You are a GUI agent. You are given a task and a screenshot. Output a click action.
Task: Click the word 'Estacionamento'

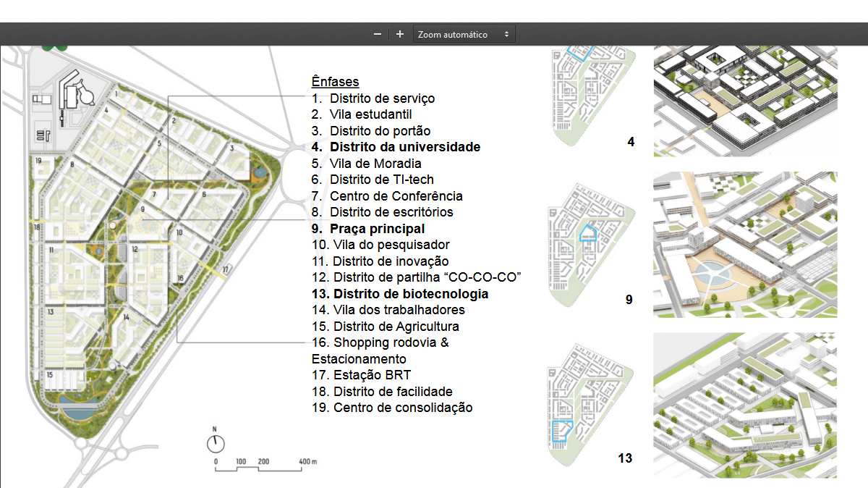pyautogui.click(x=359, y=359)
